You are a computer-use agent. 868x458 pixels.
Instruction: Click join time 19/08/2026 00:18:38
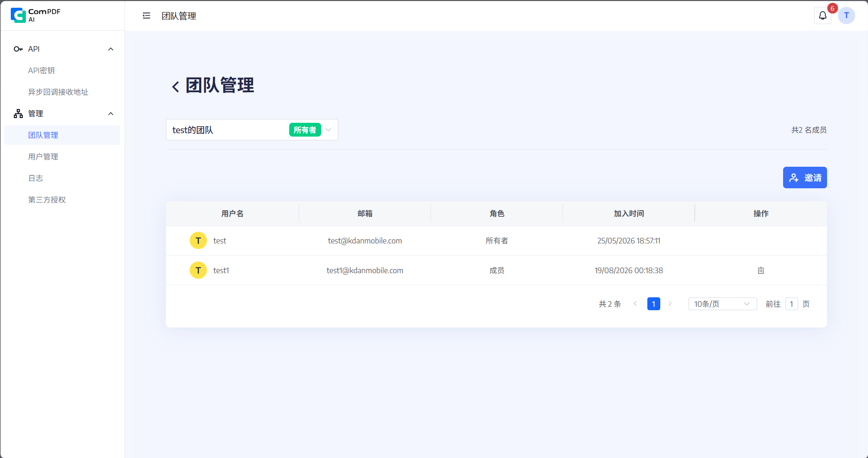[629, 271]
